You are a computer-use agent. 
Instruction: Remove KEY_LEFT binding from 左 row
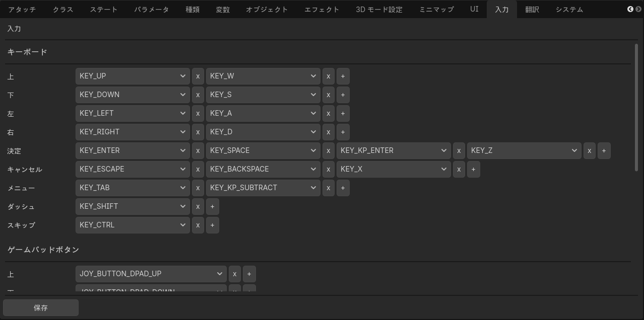[x=198, y=113]
